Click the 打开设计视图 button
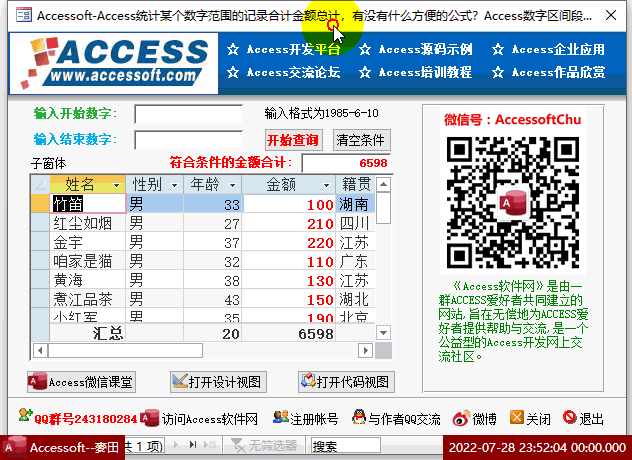The image size is (632, 460). (x=218, y=382)
